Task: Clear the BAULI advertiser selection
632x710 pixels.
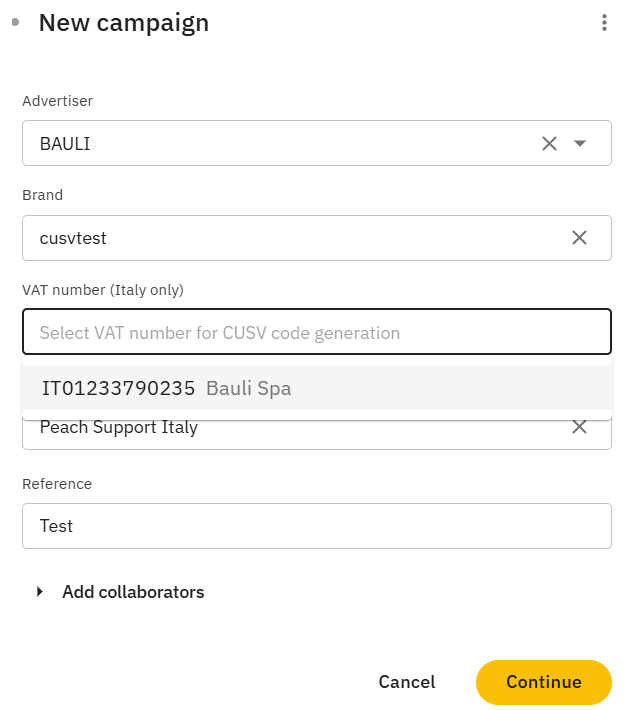Action: tap(549, 144)
